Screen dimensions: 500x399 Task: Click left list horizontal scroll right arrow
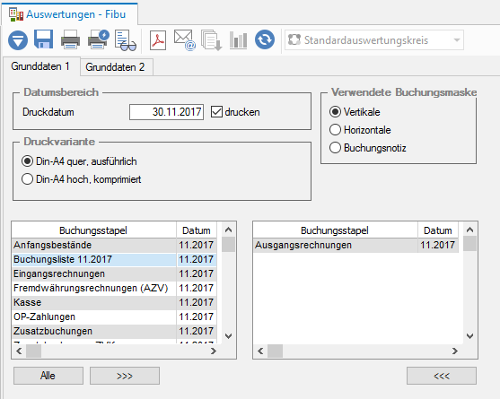(x=213, y=351)
